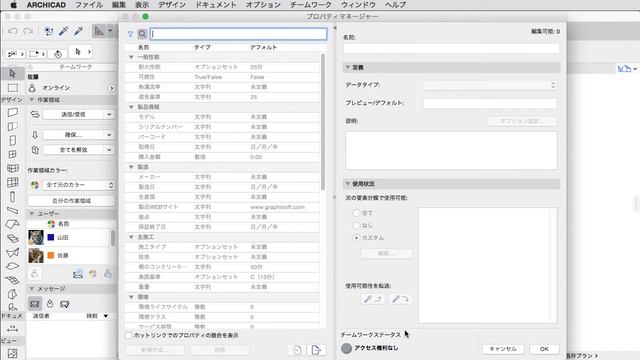Collapse the 環境 property group
The height and width of the screenshot is (360, 640).
(131, 297)
